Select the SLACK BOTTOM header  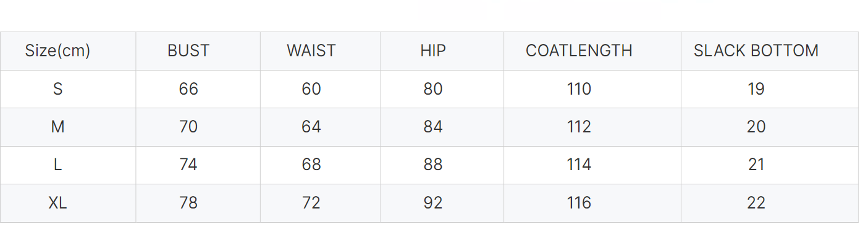(756, 51)
